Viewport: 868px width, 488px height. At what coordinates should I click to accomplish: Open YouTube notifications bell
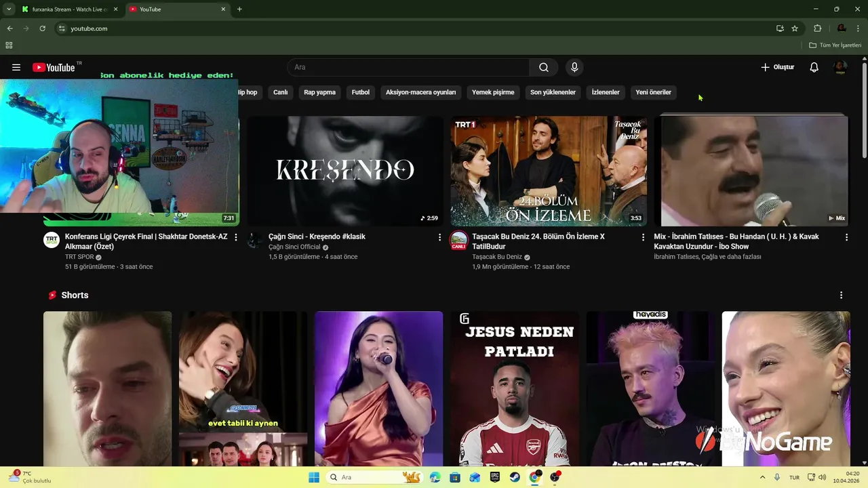(814, 67)
